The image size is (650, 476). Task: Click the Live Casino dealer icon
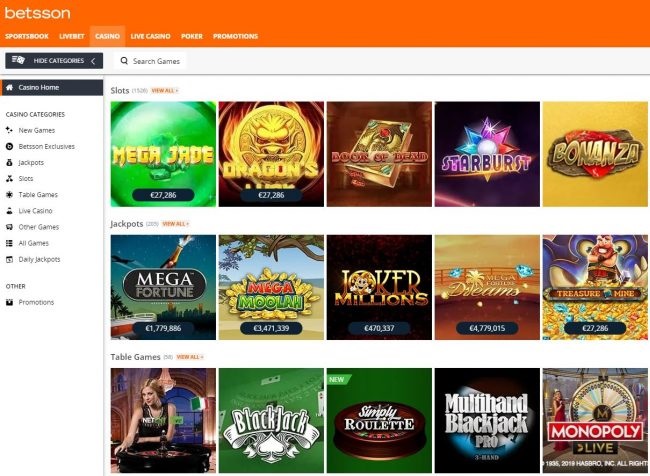pos(9,211)
